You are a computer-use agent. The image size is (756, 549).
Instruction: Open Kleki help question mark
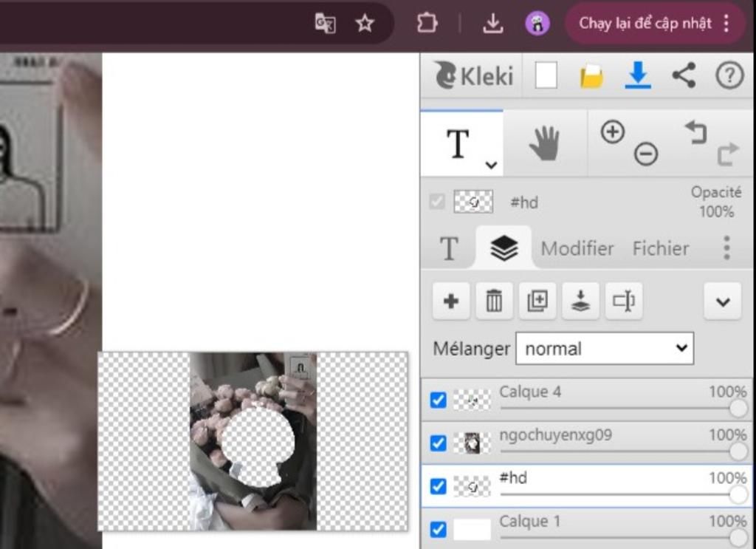[729, 76]
